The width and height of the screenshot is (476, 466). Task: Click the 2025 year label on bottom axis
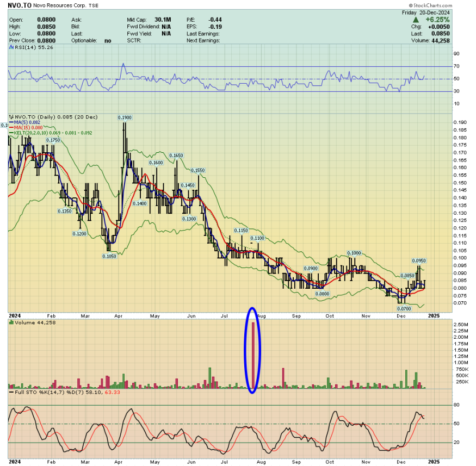[434, 462]
